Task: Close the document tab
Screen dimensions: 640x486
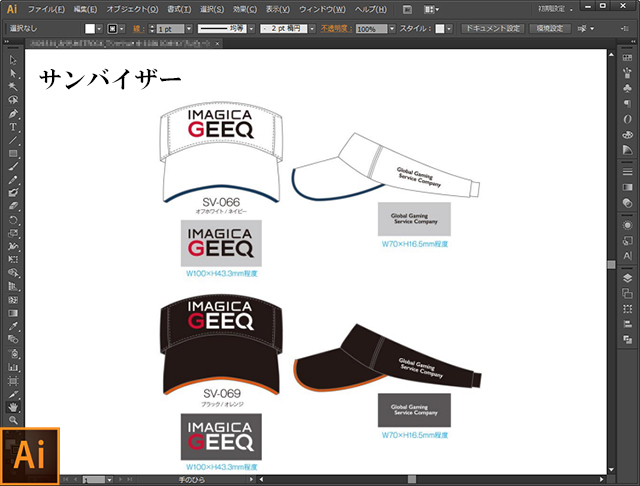Action: tap(218, 43)
